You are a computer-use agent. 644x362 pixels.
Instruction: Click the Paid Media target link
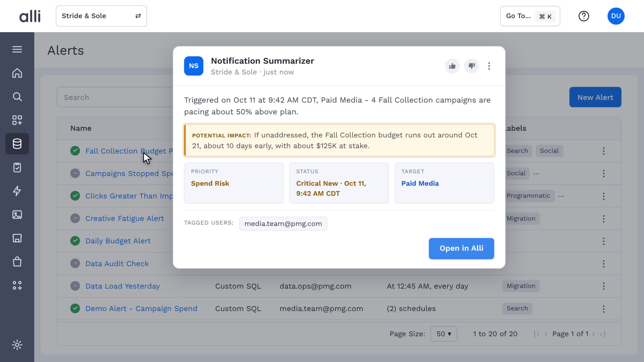tap(420, 183)
